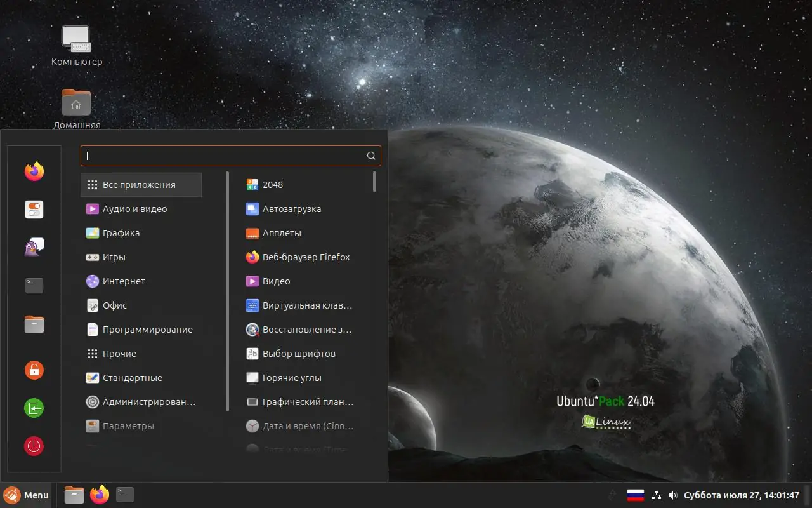Launch Firefox from the taskbar
Viewport: 812px width, 508px height.
(100, 495)
